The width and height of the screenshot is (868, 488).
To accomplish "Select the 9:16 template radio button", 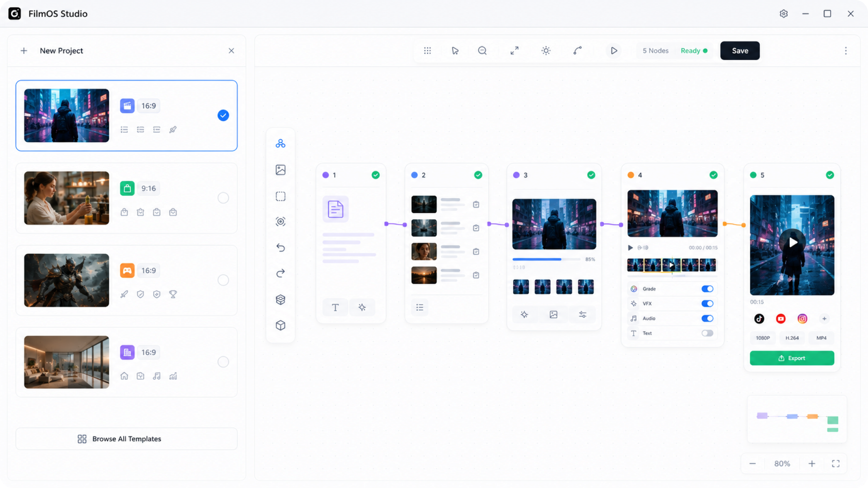I will point(223,198).
